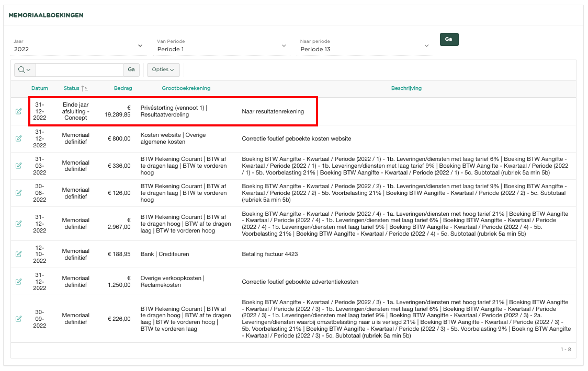Sort by the Status column header

point(72,88)
